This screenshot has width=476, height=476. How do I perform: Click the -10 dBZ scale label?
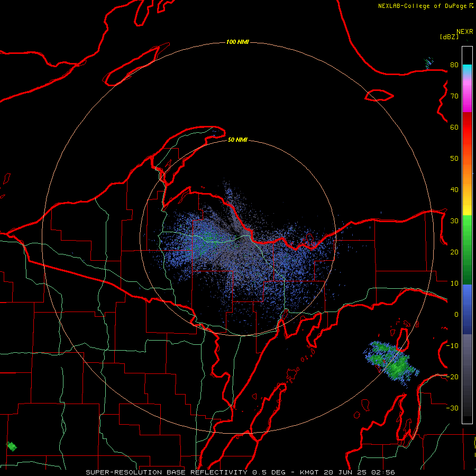click(452, 345)
